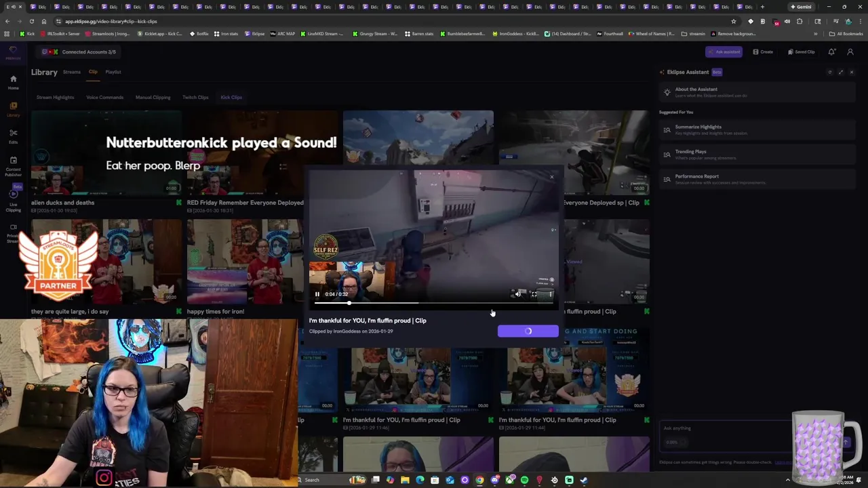Switch to the Streams library tab
This screenshot has height=488, width=868.
pos(71,72)
